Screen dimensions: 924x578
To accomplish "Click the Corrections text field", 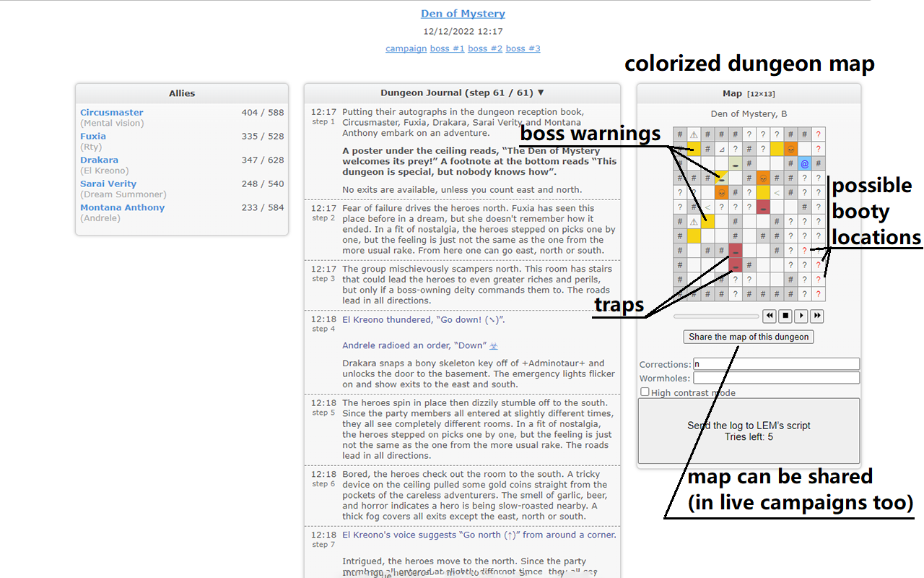I will pyautogui.click(x=776, y=364).
